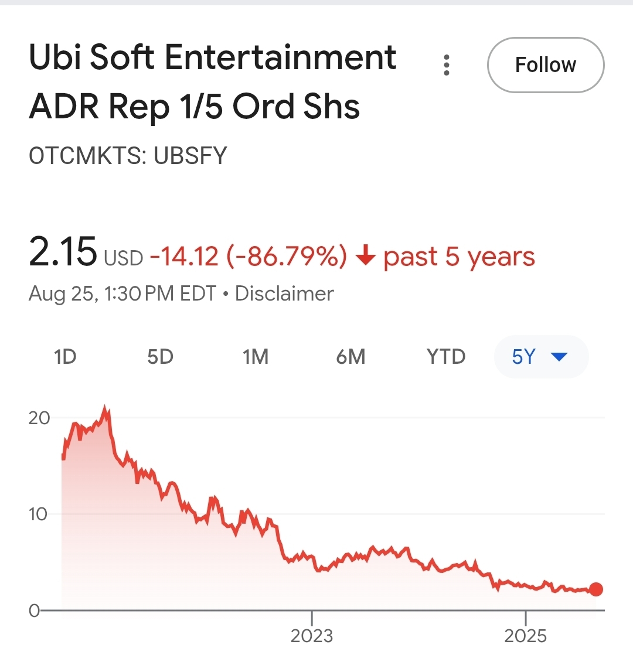Click the 2.15 USD price value
This screenshot has height=672, width=633.
click(86, 253)
